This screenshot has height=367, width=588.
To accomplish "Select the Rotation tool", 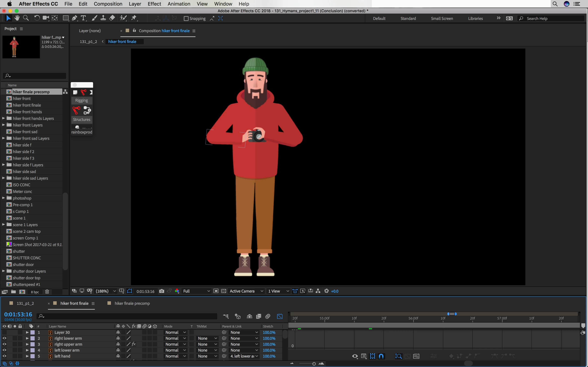I will (x=37, y=18).
